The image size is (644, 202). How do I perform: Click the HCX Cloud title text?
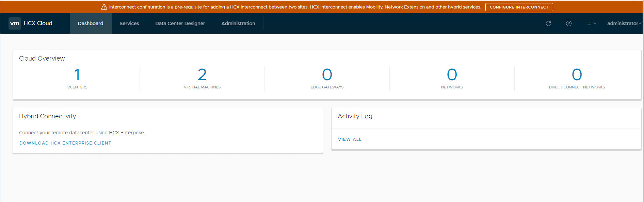(38, 23)
